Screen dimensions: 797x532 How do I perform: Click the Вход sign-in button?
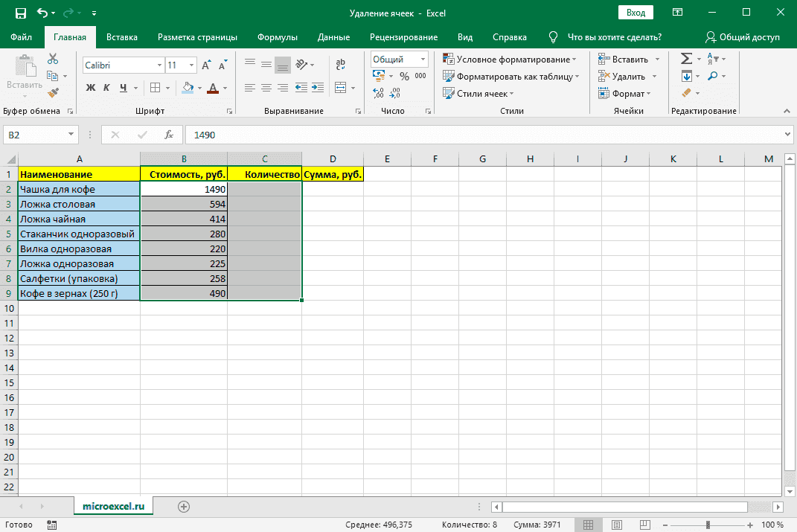click(635, 13)
